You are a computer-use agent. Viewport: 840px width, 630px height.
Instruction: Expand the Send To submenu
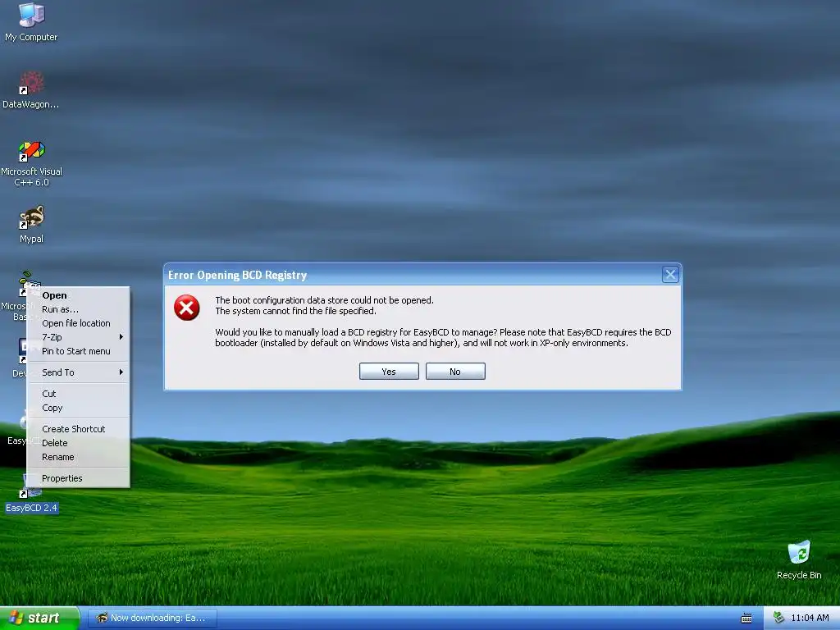pos(78,372)
